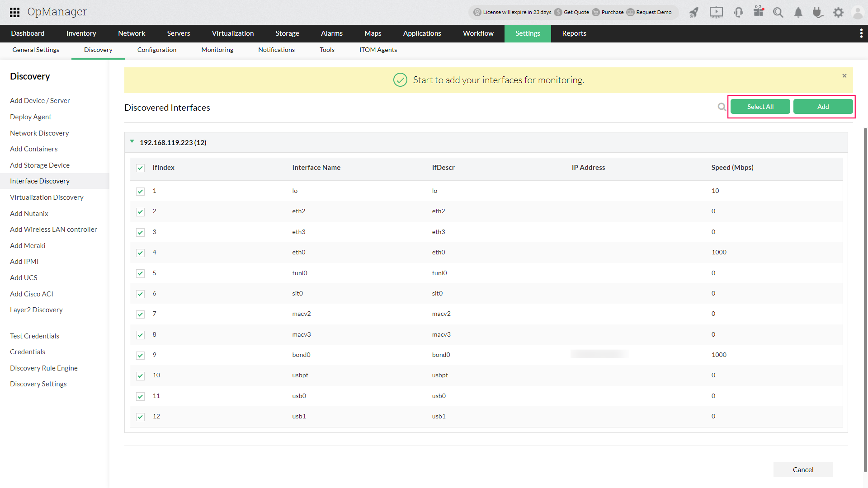Open the gift box what's-new icon

tap(759, 11)
